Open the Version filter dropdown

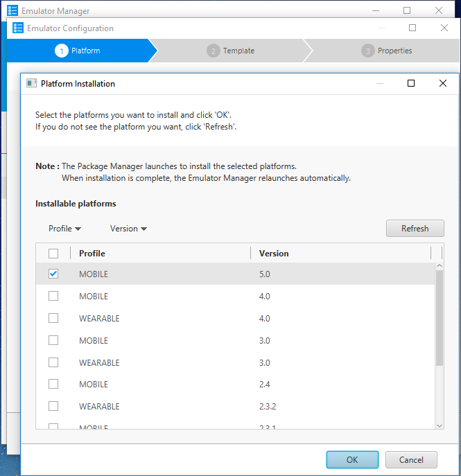128,229
